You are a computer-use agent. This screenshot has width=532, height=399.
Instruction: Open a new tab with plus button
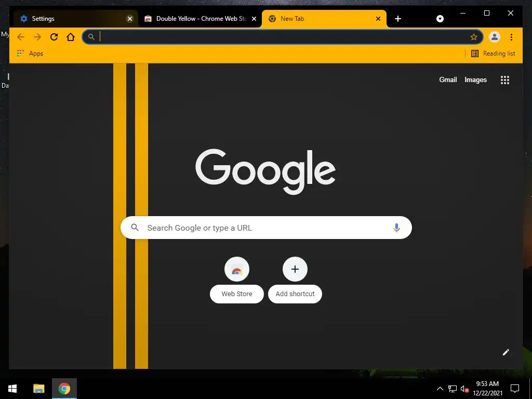tap(398, 19)
